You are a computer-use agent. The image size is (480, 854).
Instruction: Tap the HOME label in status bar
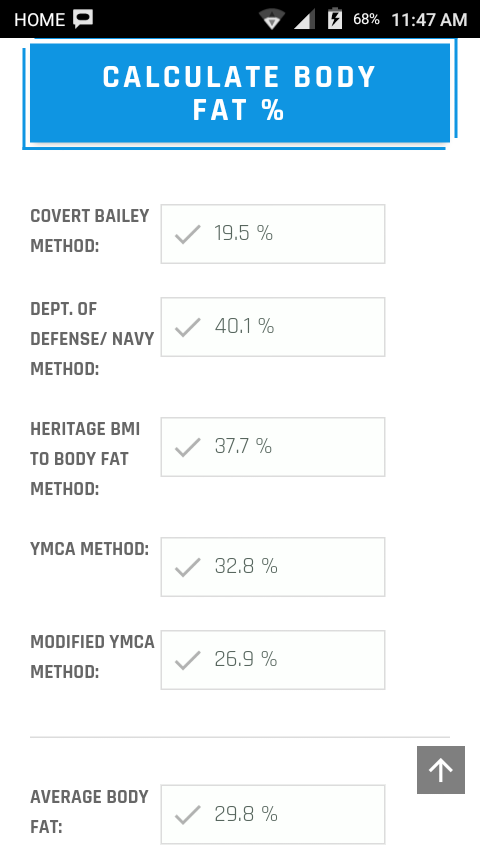40,20
